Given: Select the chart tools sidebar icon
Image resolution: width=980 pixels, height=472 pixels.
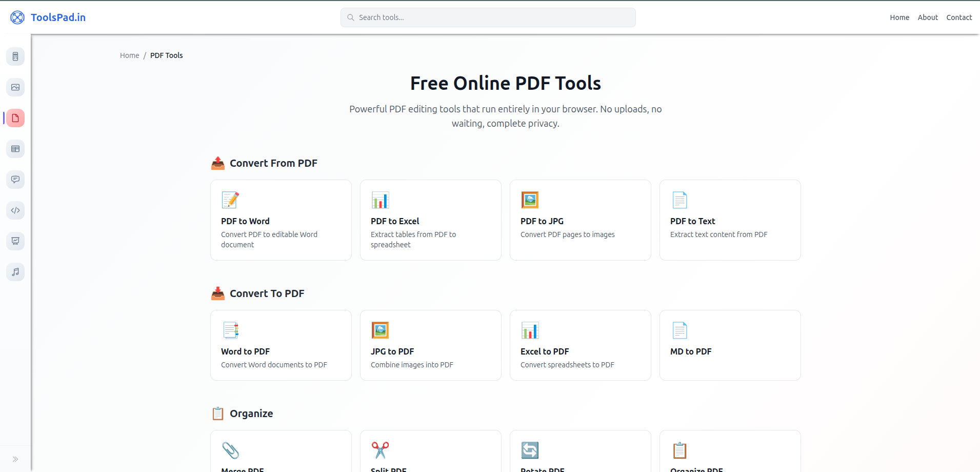Looking at the screenshot, I should click(15, 241).
